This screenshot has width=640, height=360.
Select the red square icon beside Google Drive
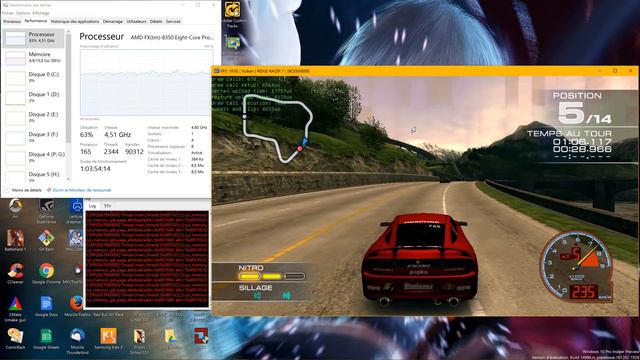coord(201,336)
